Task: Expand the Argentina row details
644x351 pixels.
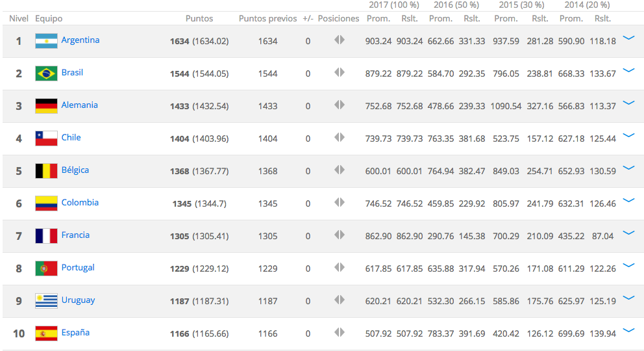Action: (x=628, y=38)
